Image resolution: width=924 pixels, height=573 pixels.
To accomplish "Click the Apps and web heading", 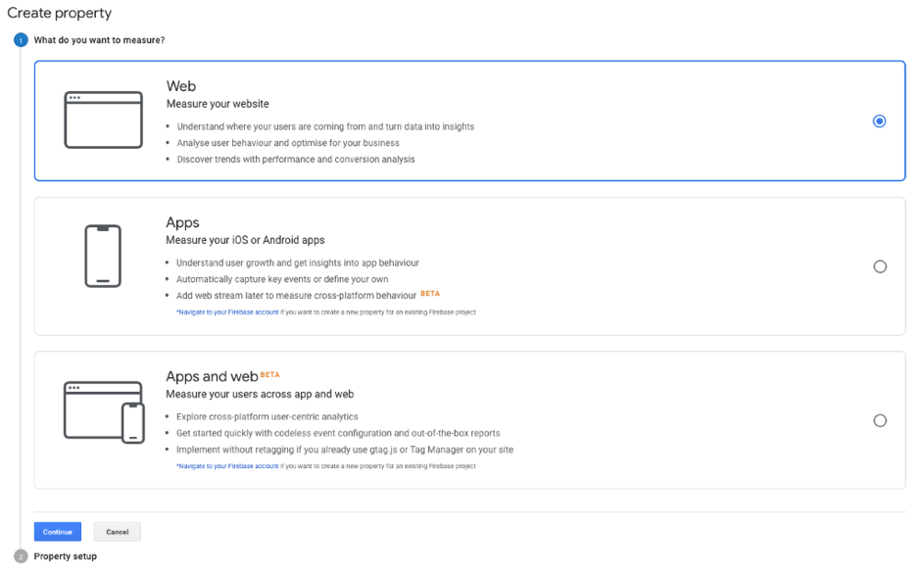I will pyautogui.click(x=212, y=377).
